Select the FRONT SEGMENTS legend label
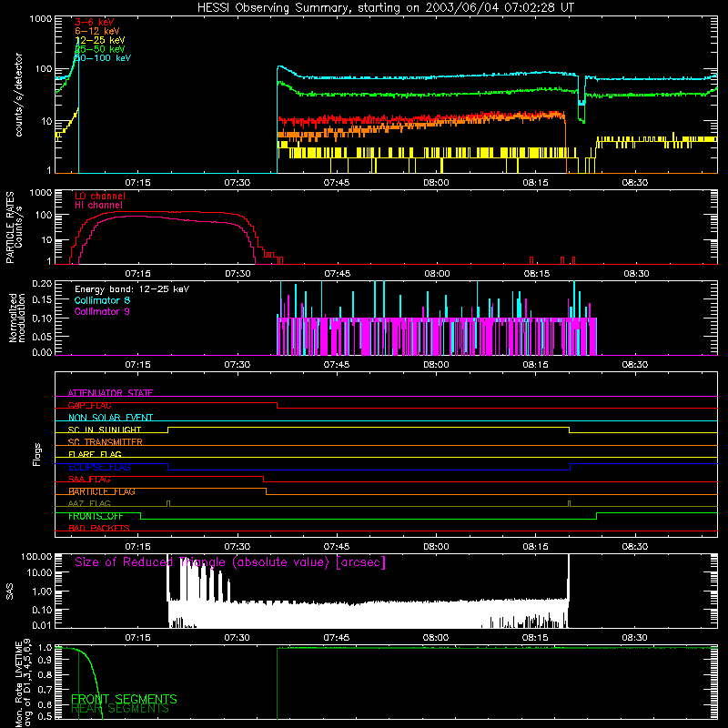The width and height of the screenshot is (728, 728). tap(124, 699)
